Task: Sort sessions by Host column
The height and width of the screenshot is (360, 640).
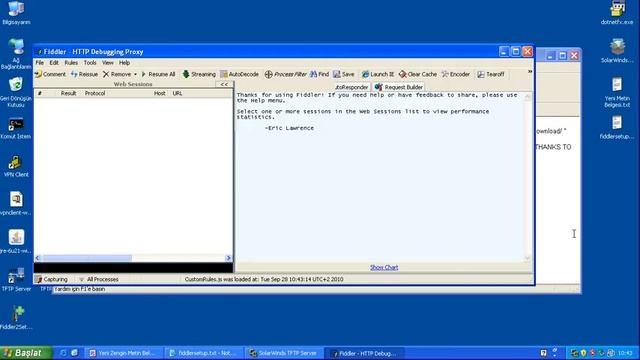Action: coord(159,93)
